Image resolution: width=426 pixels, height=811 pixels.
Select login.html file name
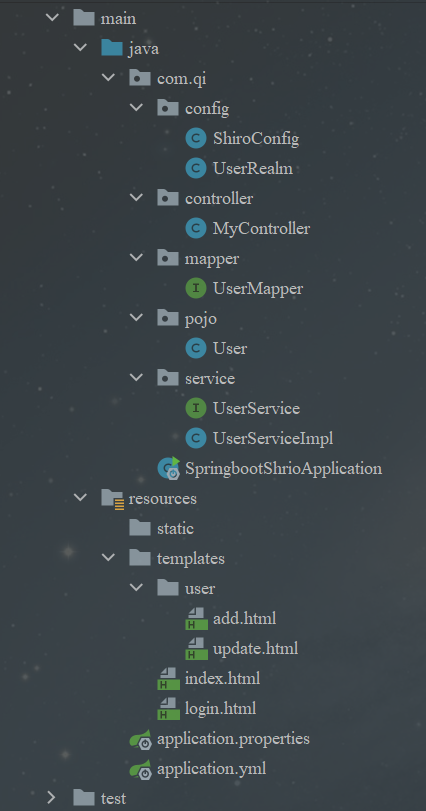point(220,709)
